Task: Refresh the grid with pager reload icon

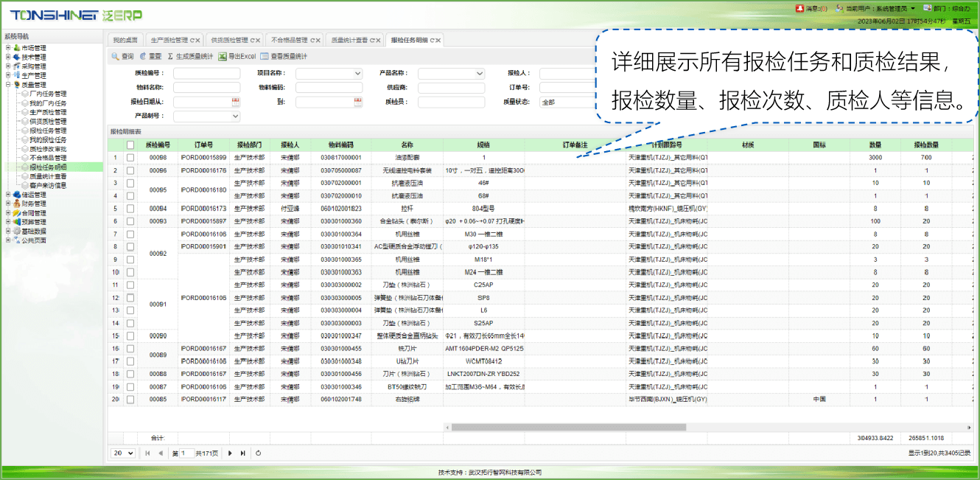Action: click(258, 453)
